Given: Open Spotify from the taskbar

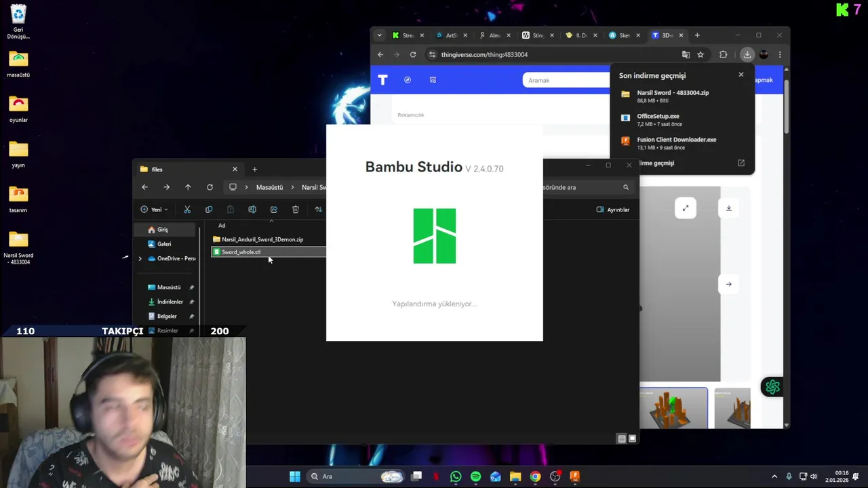Looking at the screenshot, I should [x=475, y=476].
